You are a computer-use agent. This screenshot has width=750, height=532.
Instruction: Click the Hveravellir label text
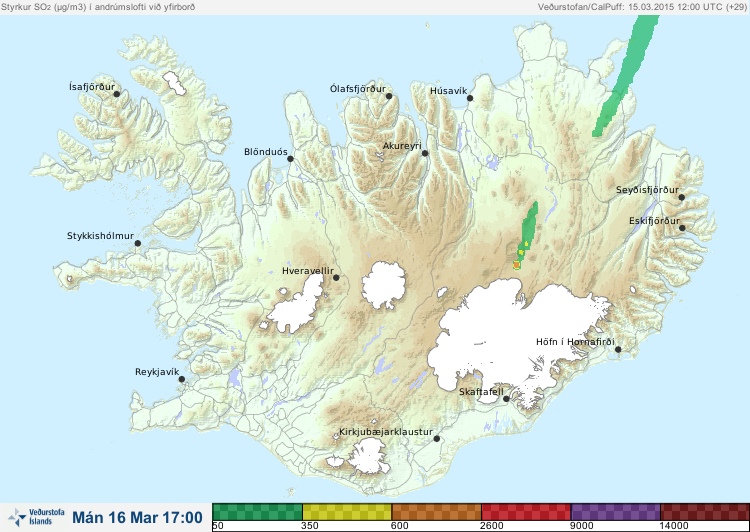tap(308, 271)
